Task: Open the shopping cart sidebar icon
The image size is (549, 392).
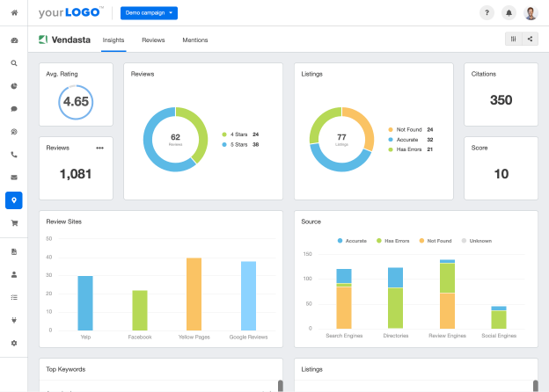Action: (14, 223)
